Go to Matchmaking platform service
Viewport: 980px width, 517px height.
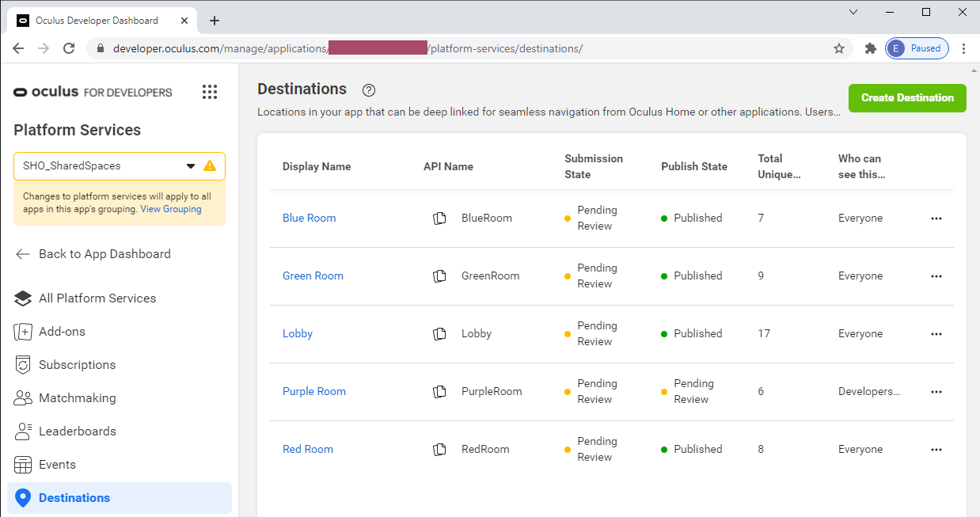[77, 398]
